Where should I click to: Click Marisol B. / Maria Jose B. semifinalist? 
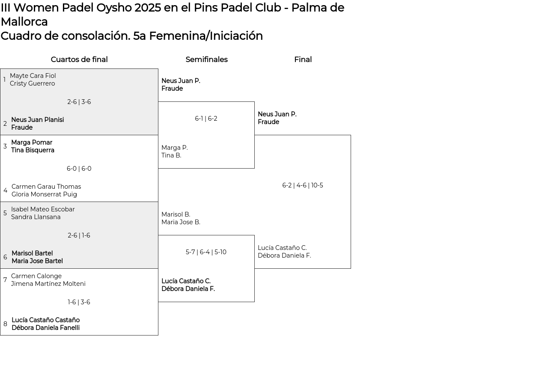[181, 218]
